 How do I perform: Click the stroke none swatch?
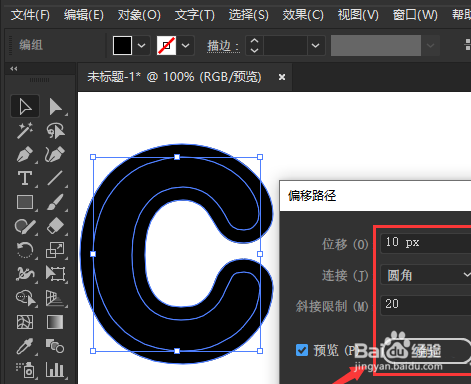[x=166, y=45]
